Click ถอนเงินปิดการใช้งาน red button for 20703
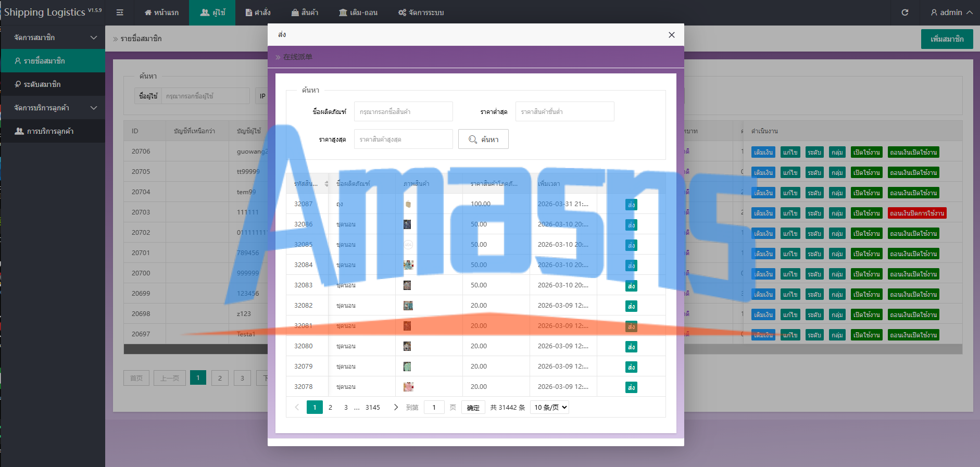 [x=916, y=213]
